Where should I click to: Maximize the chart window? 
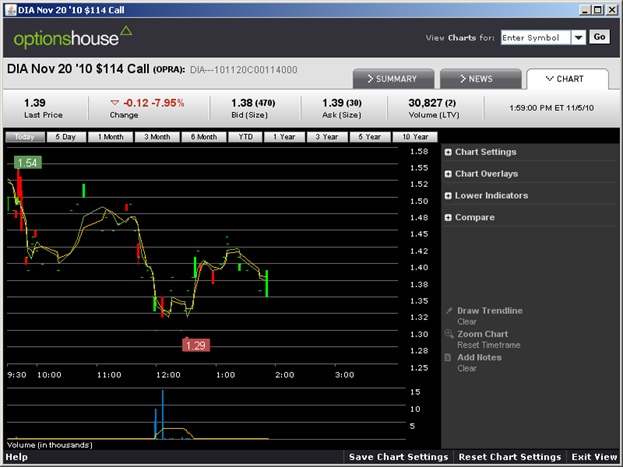597,10
